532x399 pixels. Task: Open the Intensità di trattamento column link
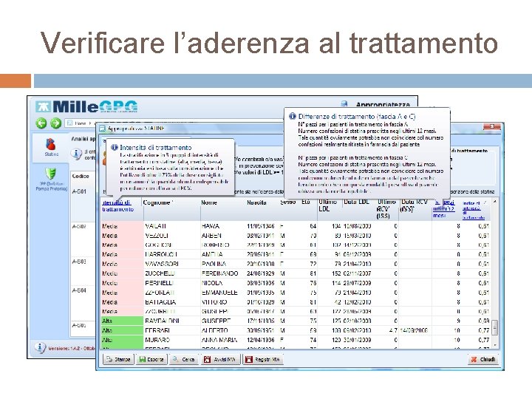click(x=117, y=206)
